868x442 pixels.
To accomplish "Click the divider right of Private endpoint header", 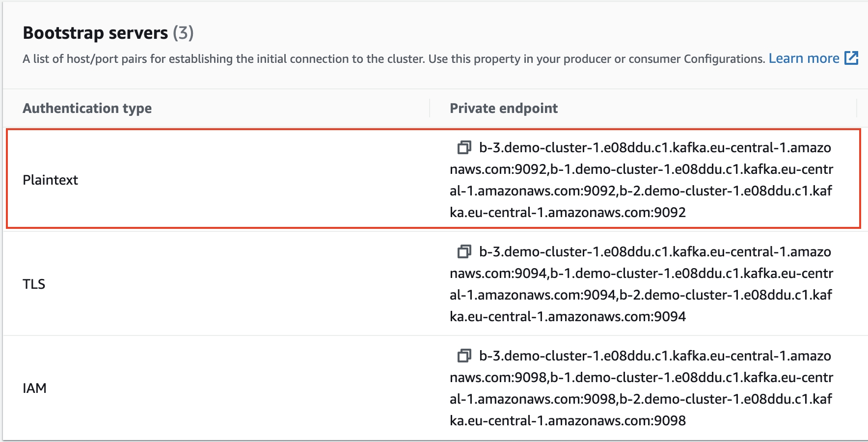I will coord(857,108).
